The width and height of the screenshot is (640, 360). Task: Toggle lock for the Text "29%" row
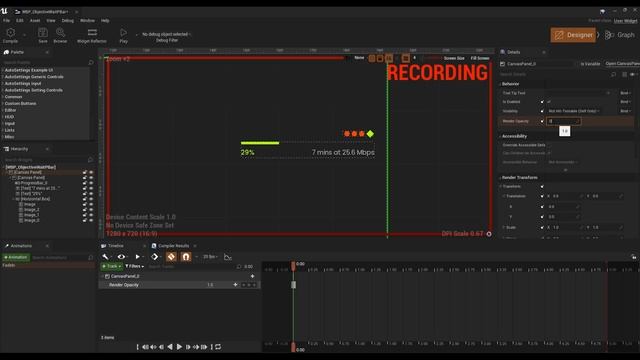click(85, 193)
